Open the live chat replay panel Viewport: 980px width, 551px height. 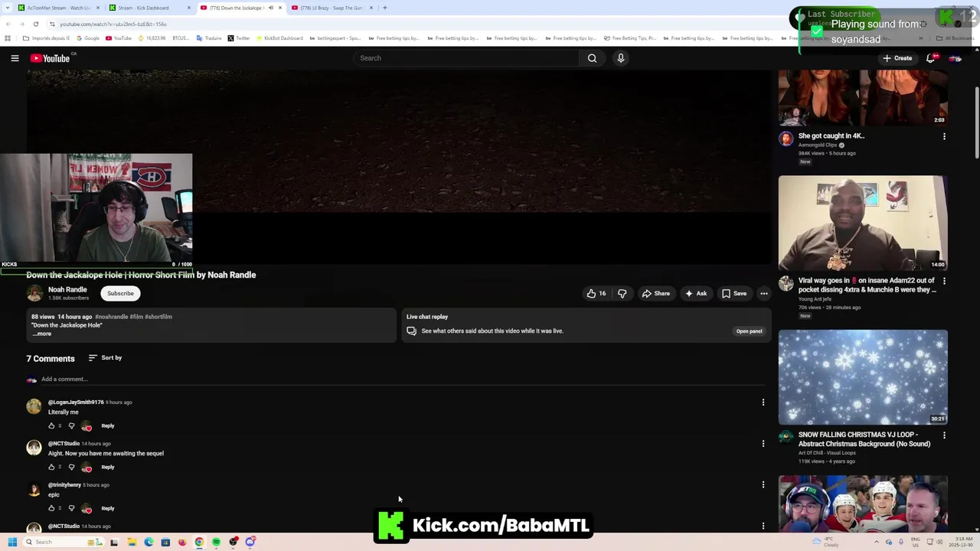[749, 331]
